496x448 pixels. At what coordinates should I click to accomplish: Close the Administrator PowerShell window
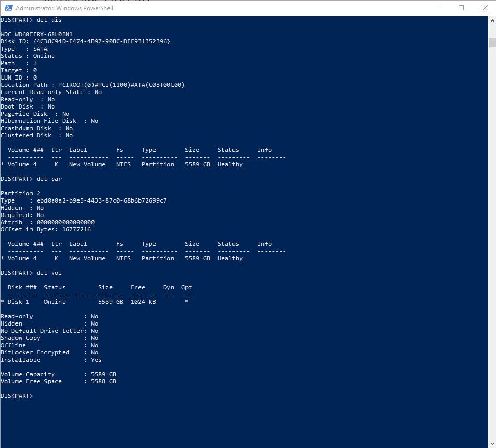485,8
